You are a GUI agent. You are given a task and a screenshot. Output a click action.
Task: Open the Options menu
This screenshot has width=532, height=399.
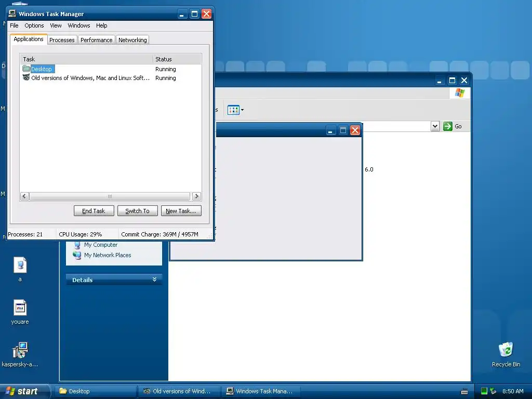34,25
